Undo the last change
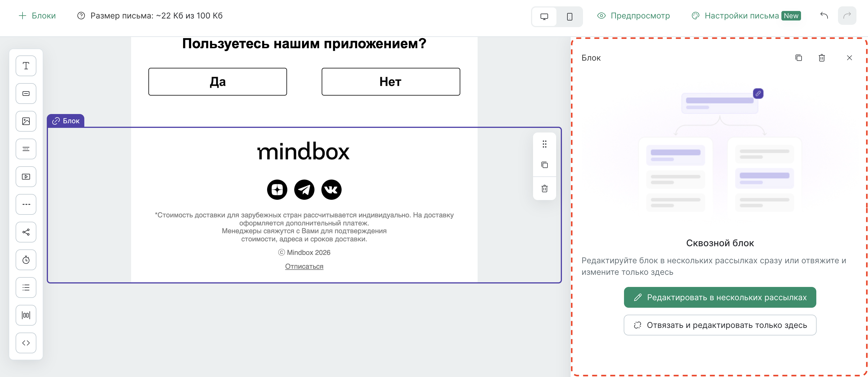This screenshot has width=868, height=377. pos(824,16)
